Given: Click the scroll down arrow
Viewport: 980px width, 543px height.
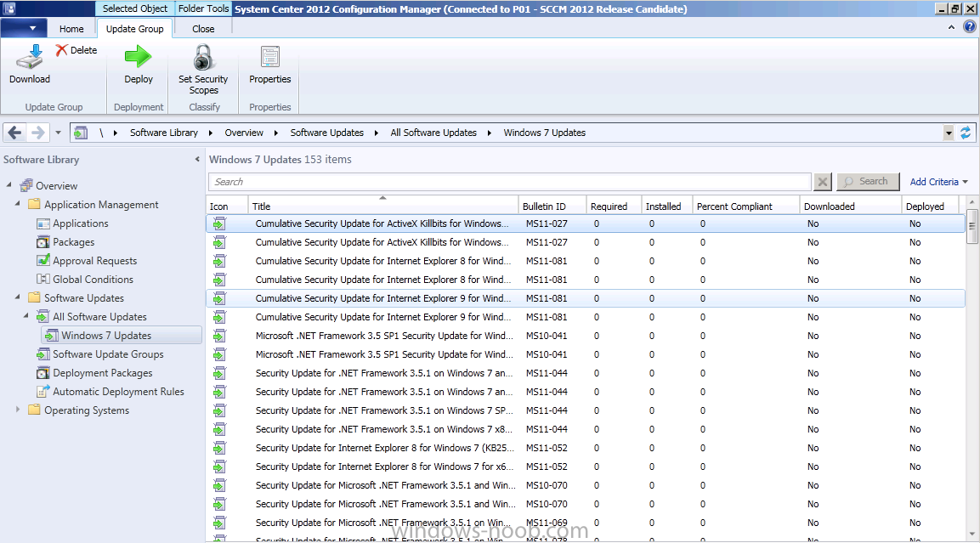Looking at the screenshot, I should pyautogui.click(x=972, y=534).
